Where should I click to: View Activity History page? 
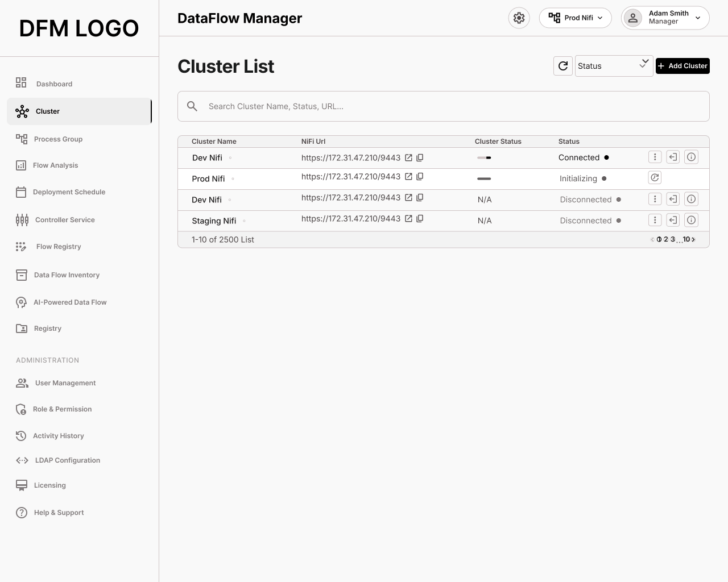(x=50, y=436)
